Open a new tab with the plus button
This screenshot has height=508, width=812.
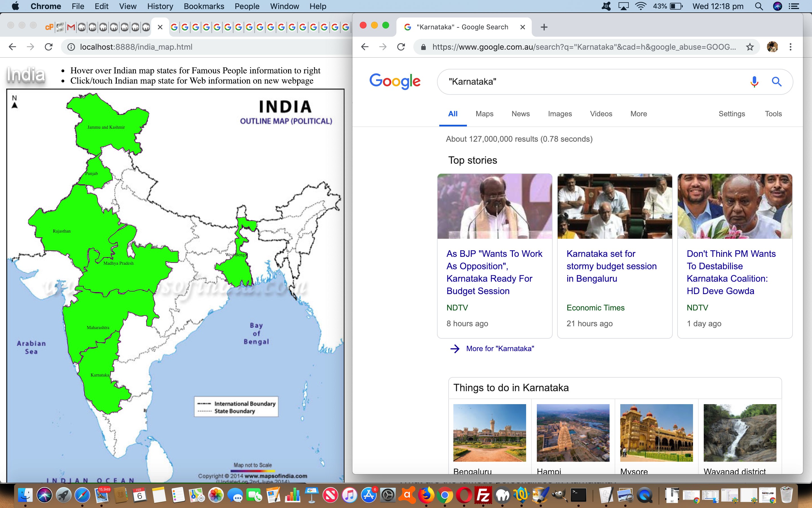544,27
